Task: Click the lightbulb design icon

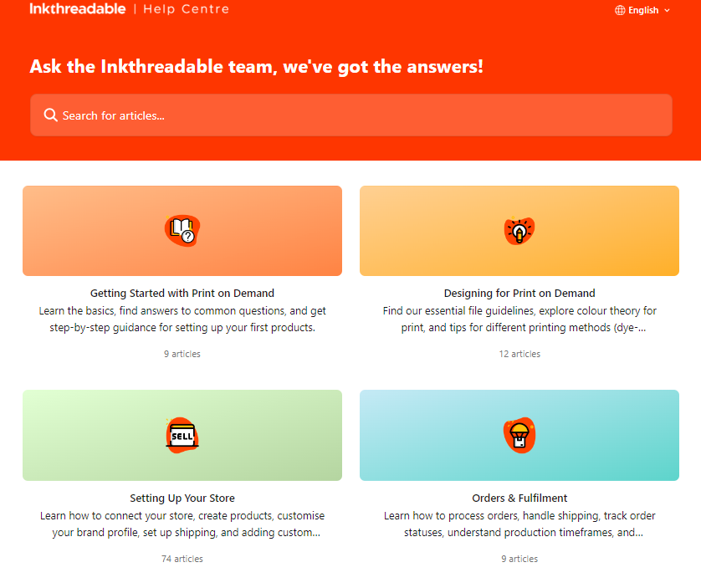Action: click(519, 231)
